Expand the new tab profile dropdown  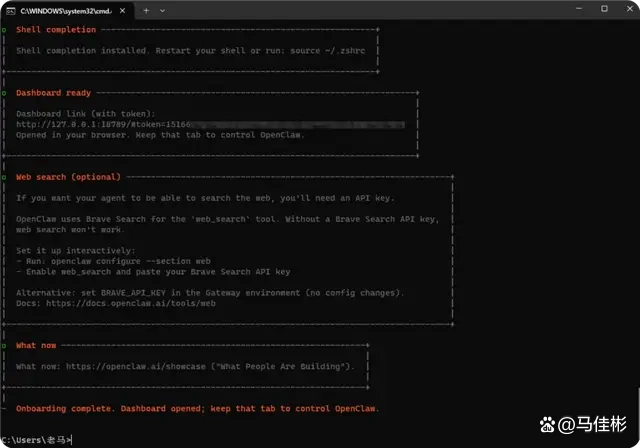coord(165,9)
